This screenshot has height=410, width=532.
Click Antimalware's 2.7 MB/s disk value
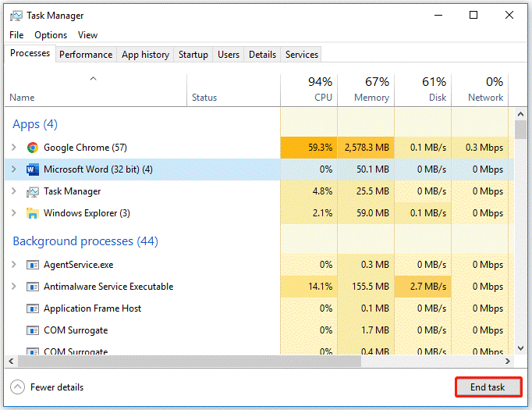tap(428, 287)
